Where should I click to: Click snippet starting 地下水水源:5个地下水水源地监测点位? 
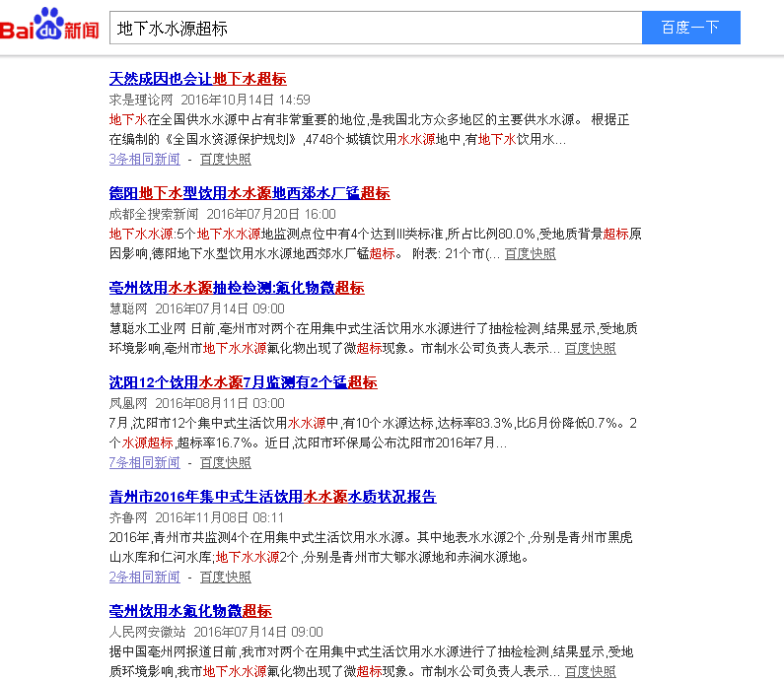[375, 243]
